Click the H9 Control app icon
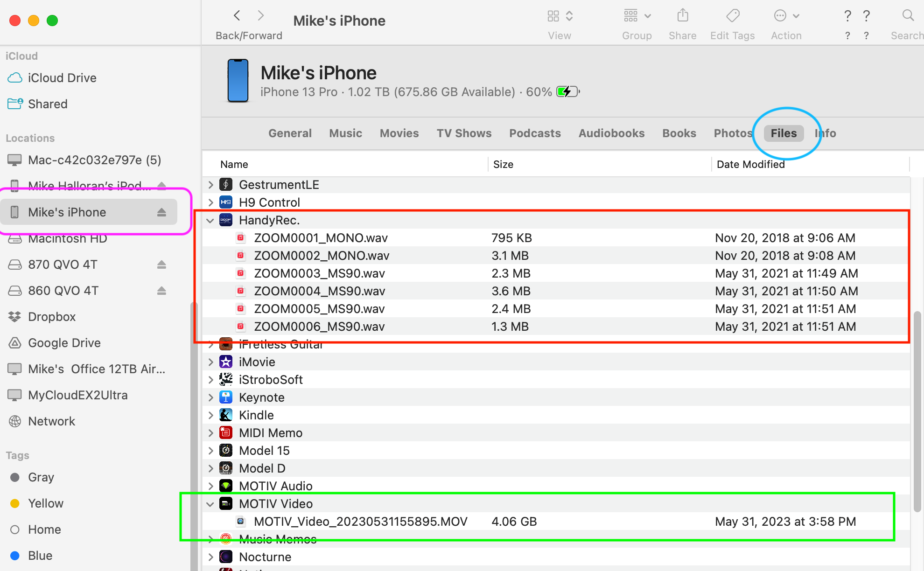 226,202
